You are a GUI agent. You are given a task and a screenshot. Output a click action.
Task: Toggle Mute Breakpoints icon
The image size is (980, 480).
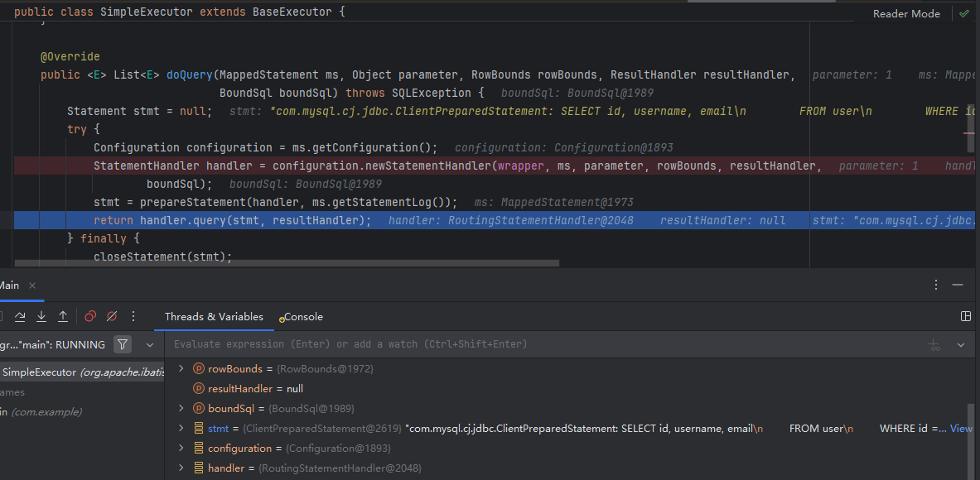point(112,316)
